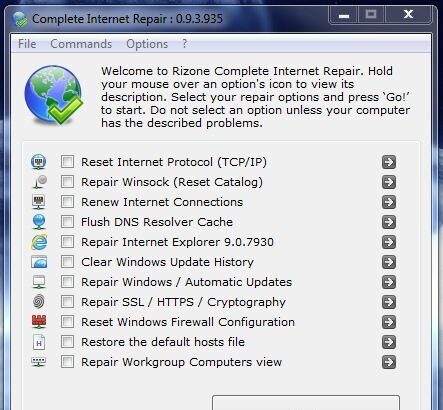Click the red firewall brick icon
The width and height of the screenshot is (443, 410).
click(x=39, y=322)
